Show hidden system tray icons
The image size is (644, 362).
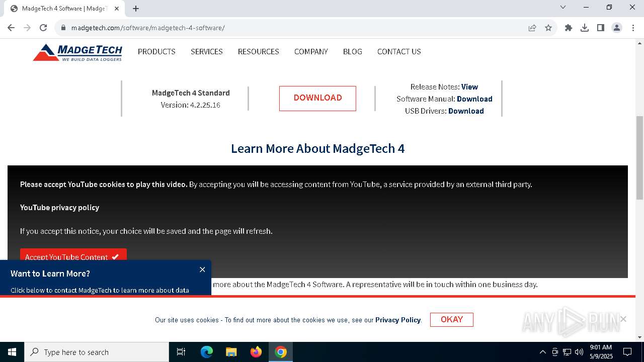[x=542, y=352]
